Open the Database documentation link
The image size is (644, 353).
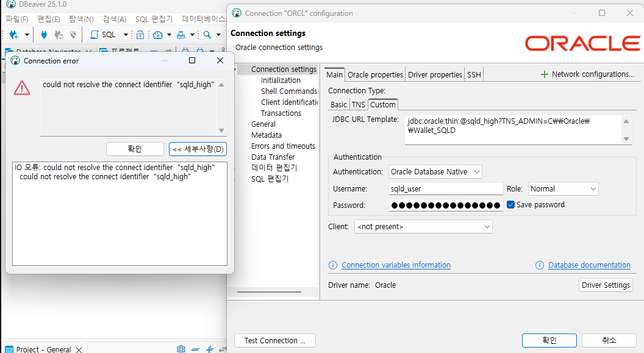click(x=589, y=265)
